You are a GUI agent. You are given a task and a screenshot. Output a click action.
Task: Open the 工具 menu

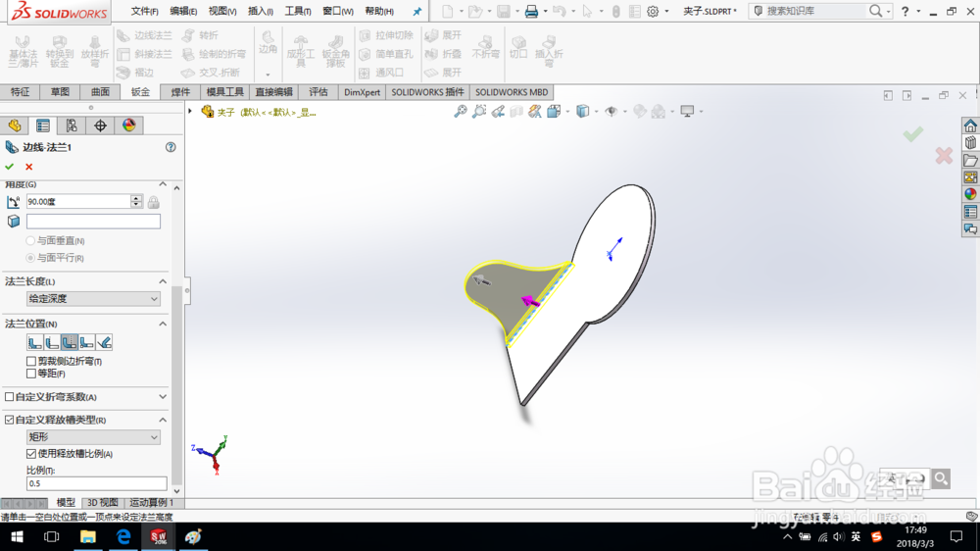[298, 11]
